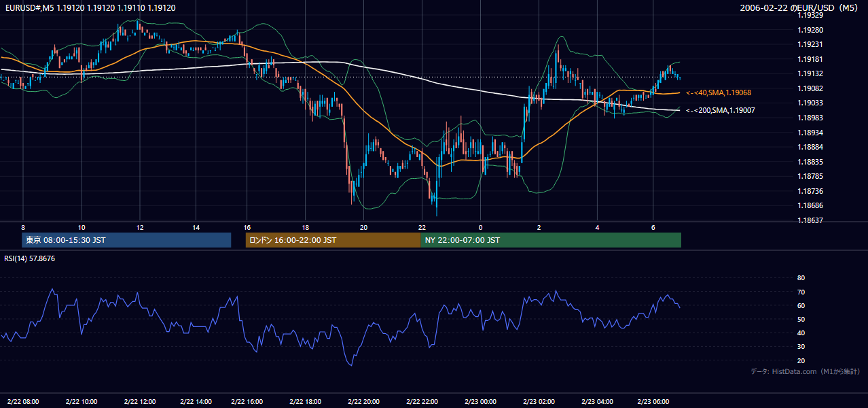
Task: Click price axis value 1.19132
Action: pos(810,73)
